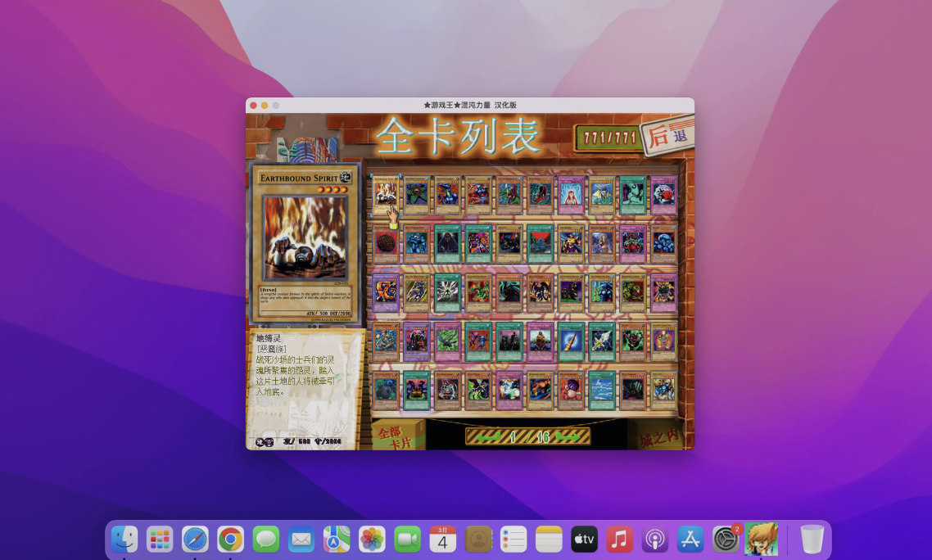Select the green plant monster card beside the Earthbound Spirit thumbnail
The image size is (932, 560).
coord(417,194)
